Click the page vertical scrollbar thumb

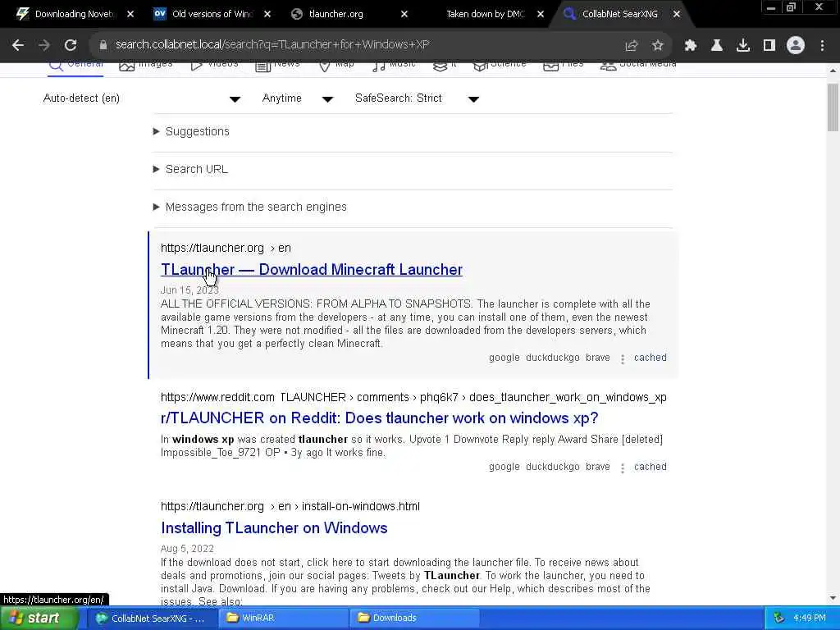833,107
